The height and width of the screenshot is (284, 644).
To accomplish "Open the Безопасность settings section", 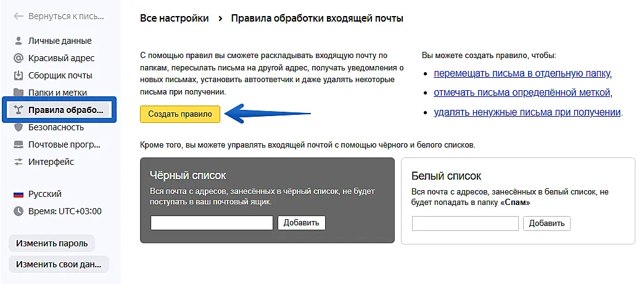I will point(56,127).
